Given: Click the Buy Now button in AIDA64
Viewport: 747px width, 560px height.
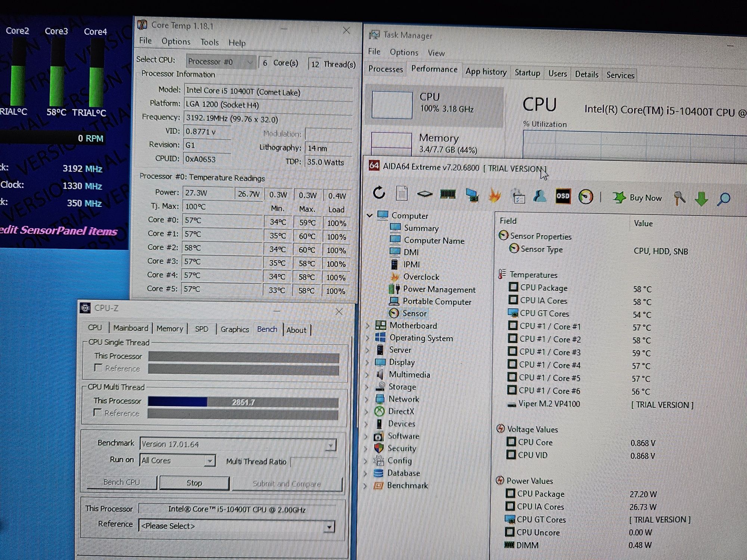Looking at the screenshot, I should pyautogui.click(x=638, y=197).
